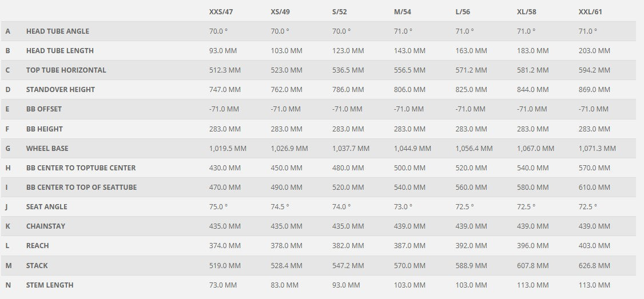Click the row letter M
The image size is (644, 299).
tap(8, 266)
